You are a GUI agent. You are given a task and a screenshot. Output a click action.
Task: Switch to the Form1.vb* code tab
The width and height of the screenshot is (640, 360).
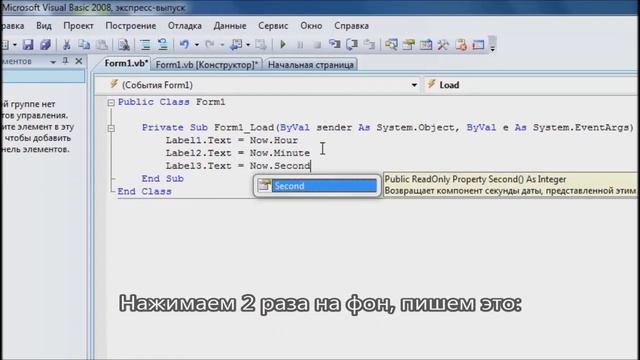126,64
